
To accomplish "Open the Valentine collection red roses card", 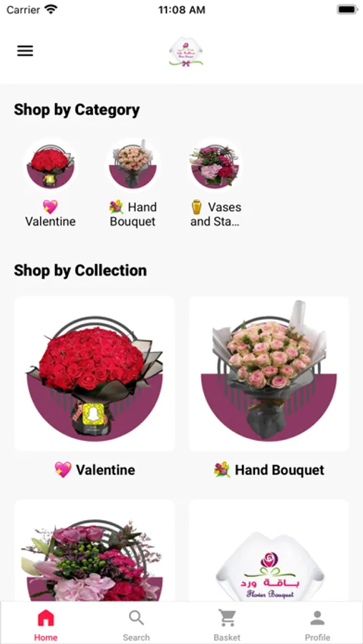I will tap(95, 374).
